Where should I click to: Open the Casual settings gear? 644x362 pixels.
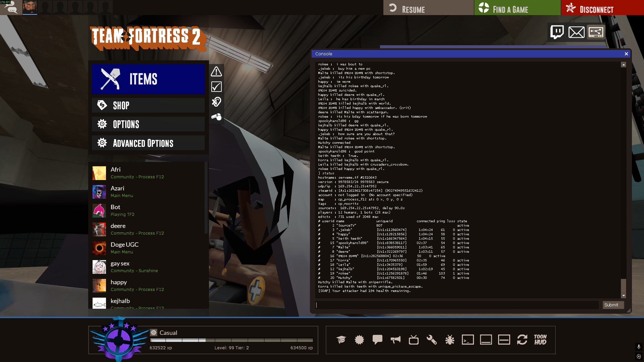154,333
